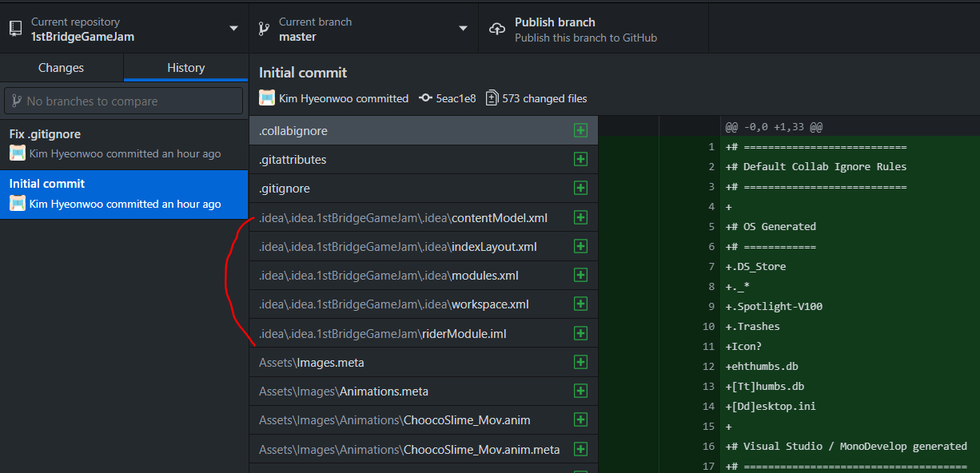This screenshot has height=473, width=980.
Task: Click the branch comparison input field
Action: (124, 101)
